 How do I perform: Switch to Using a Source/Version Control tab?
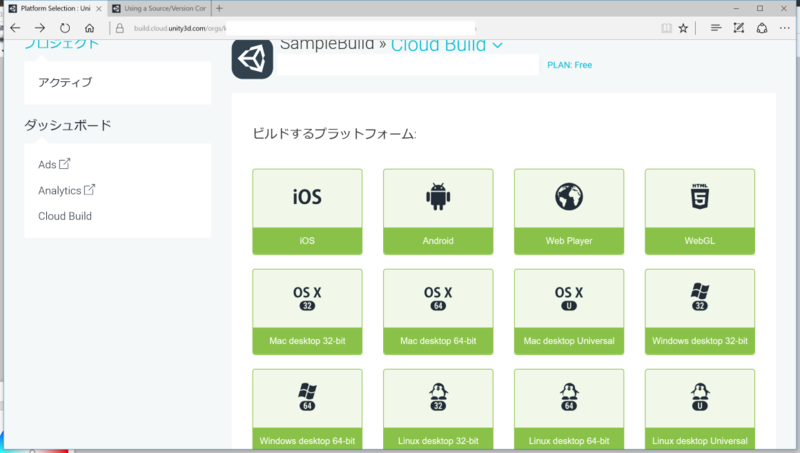pyautogui.click(x=160, y=8)
